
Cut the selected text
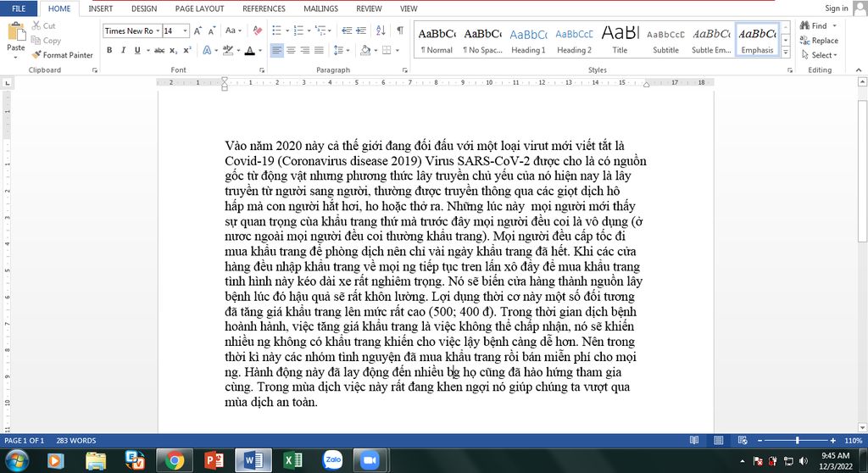click(44, 25)
